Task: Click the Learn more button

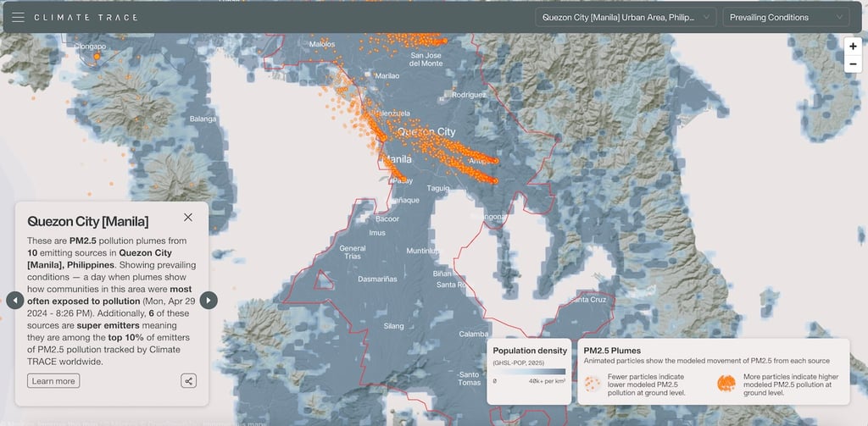Action: 53,381
